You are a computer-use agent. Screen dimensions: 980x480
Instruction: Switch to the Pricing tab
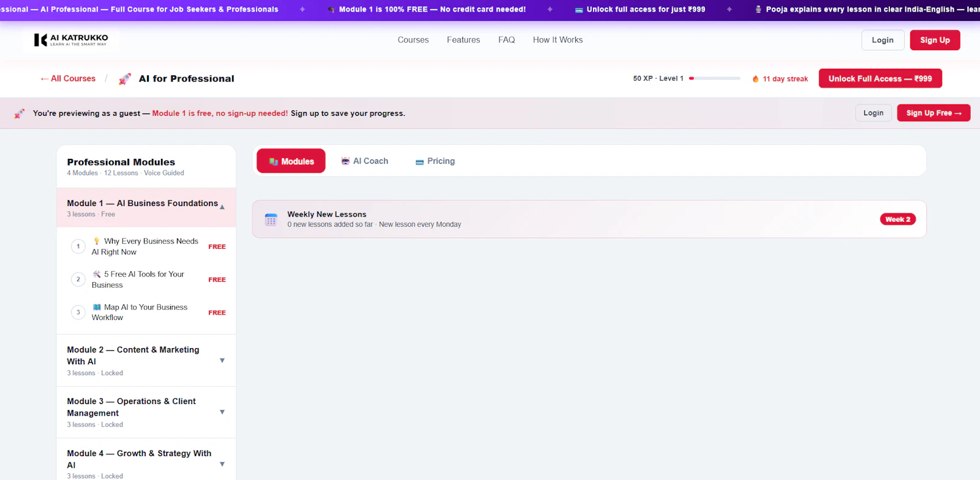pos(435,161)
